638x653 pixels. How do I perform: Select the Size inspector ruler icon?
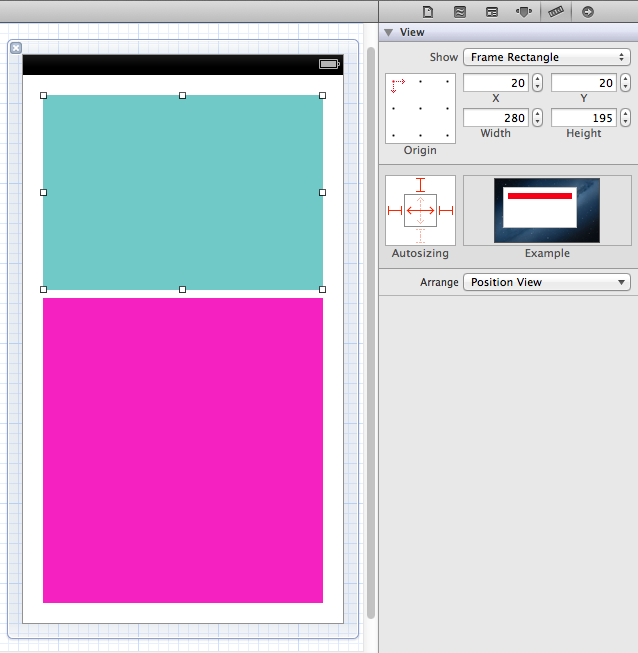pos(556,12)
